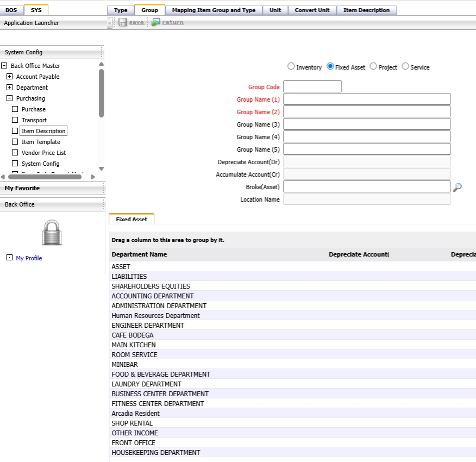This screenshot has height=462, width=476.
Task: Click the Back Office panel grip handle
Action: tap(102, 204)
